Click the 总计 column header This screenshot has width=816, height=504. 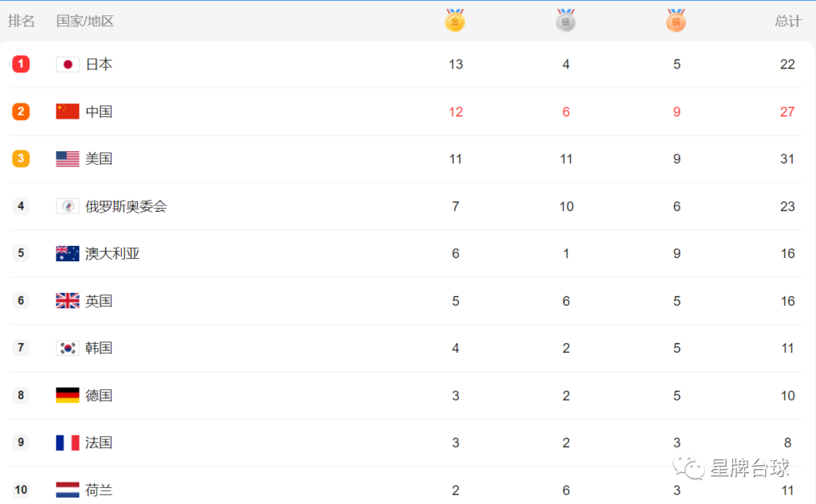[788, 21]
